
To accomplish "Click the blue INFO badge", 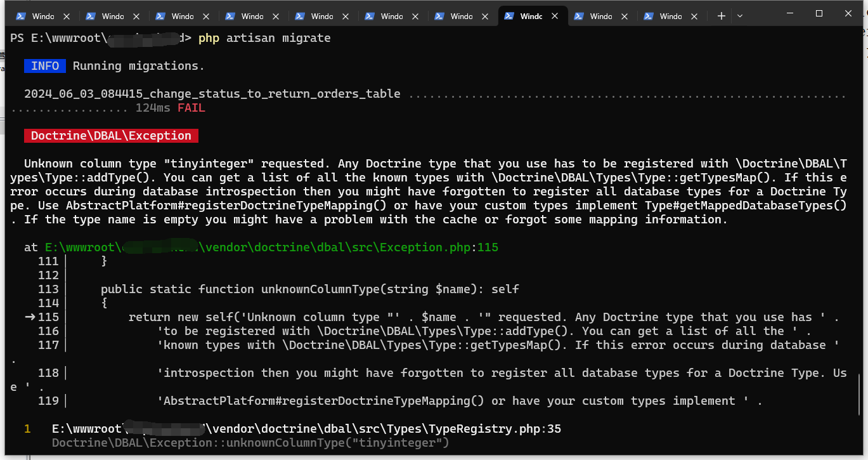I will [x=45, y=66].
